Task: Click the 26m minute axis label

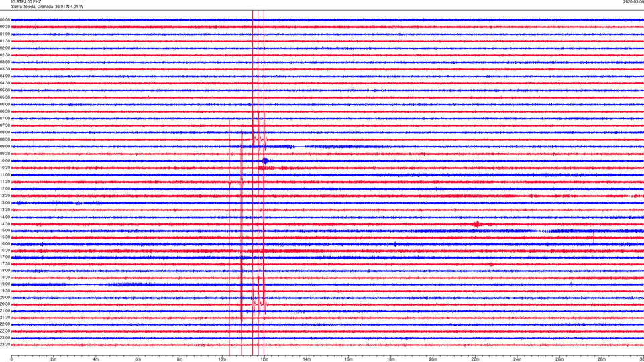Action: point(559,359)
